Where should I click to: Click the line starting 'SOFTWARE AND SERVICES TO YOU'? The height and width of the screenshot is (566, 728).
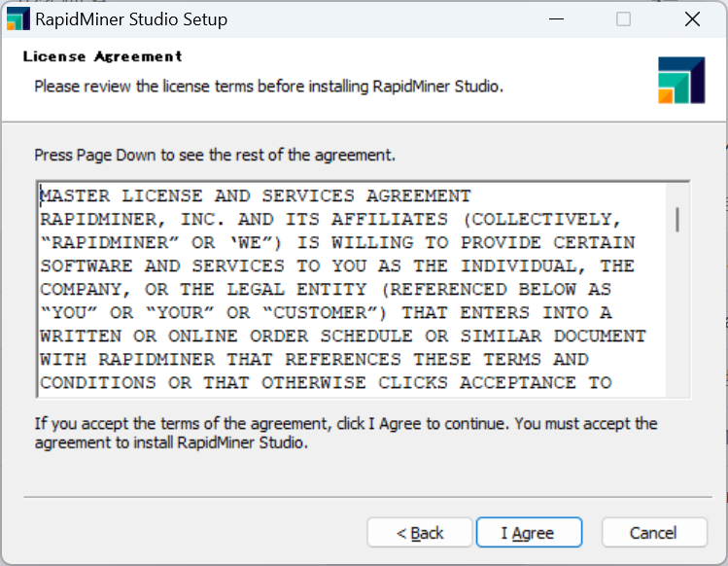click(x=337, y=265)
